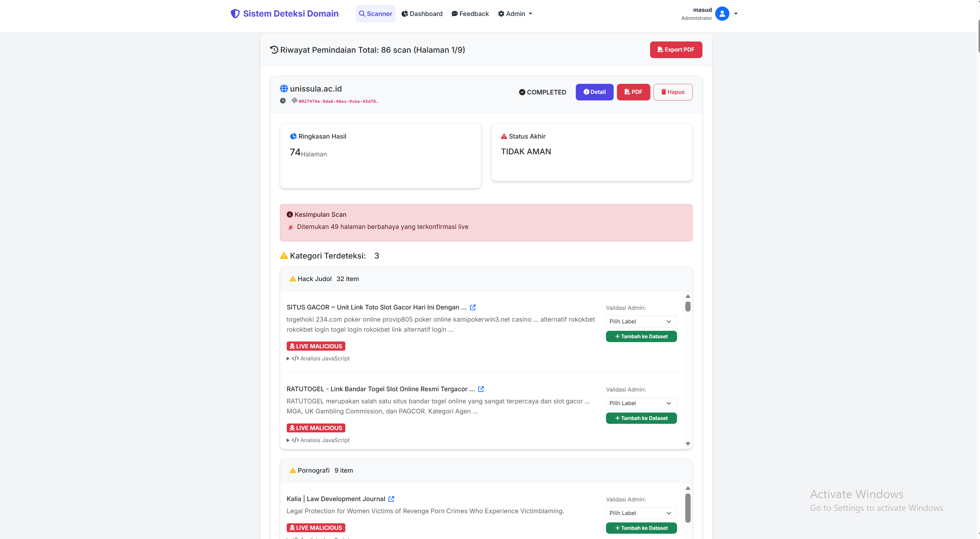Open the Feedback menu item

click(x=470, y=14)
